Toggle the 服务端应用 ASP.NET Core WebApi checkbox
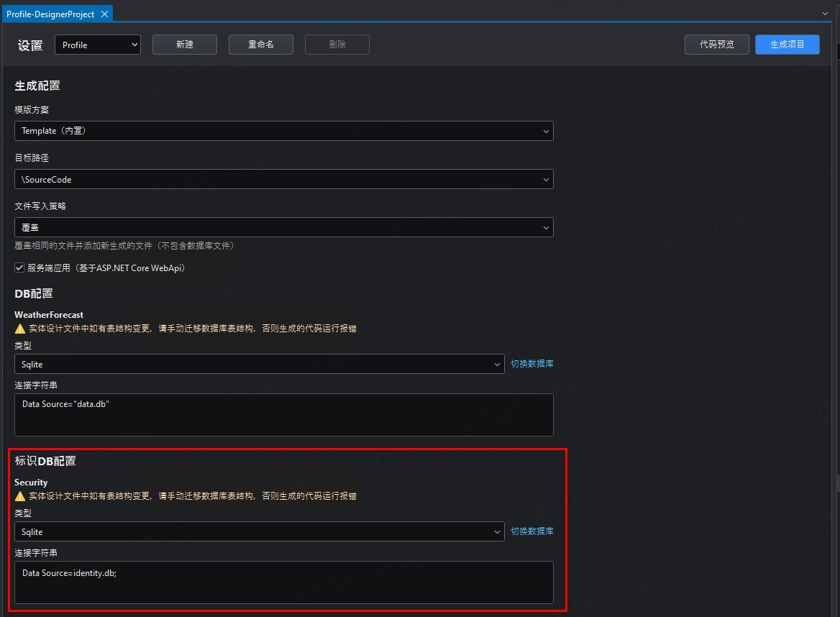The image size is (840, 617). 19,268
